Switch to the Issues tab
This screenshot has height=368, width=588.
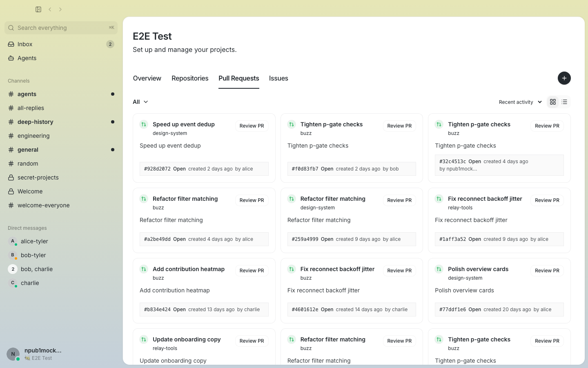278,78
